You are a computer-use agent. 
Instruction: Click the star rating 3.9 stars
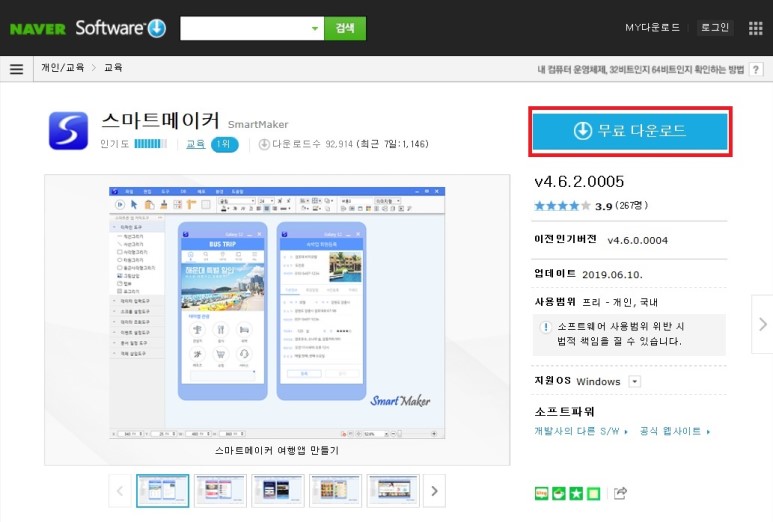(562, 206)
